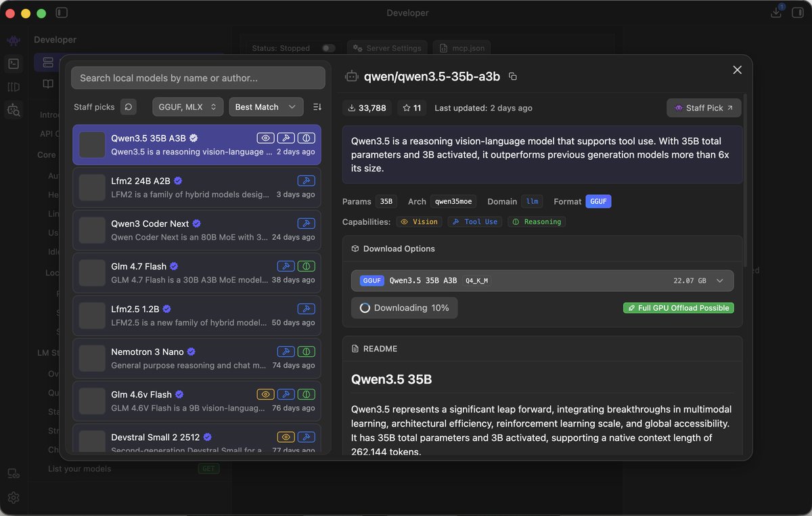Expand the Qwen3.5 35B A3B Q4_K_M download option
Image resolution: width=812 pixels, height=516 pixels.
[542, 280]
